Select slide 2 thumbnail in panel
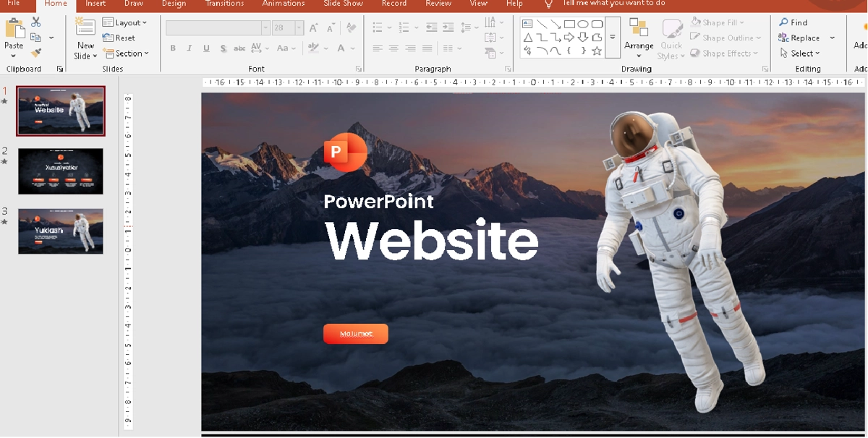The height and width of the screenshot is (438, 868). [61, 171]
